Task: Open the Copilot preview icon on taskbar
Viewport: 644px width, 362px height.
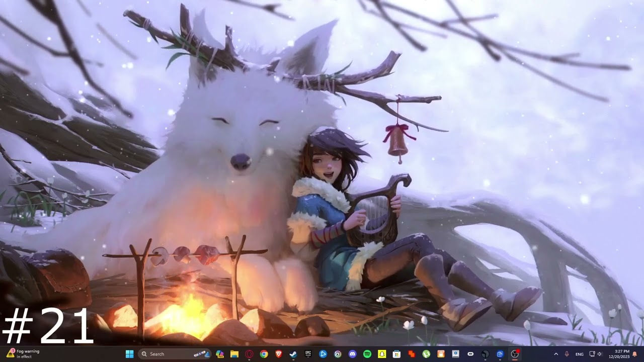Action: tap(220, 354)
